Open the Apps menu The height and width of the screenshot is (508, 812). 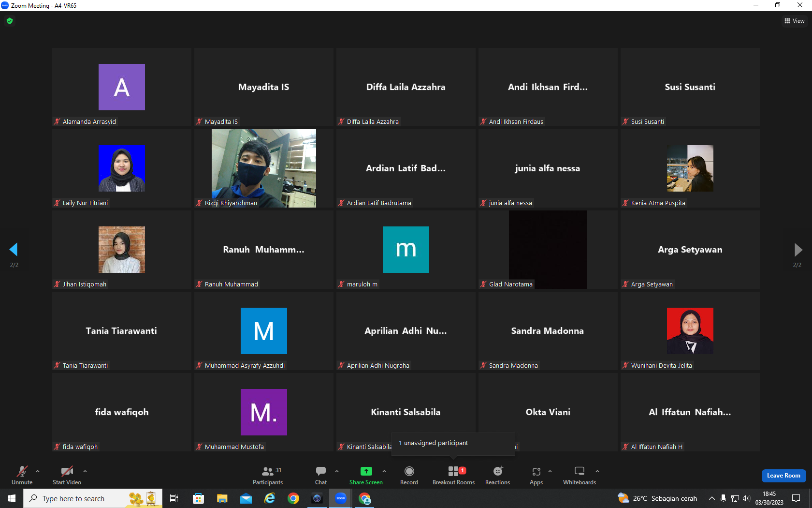[536, 475]
